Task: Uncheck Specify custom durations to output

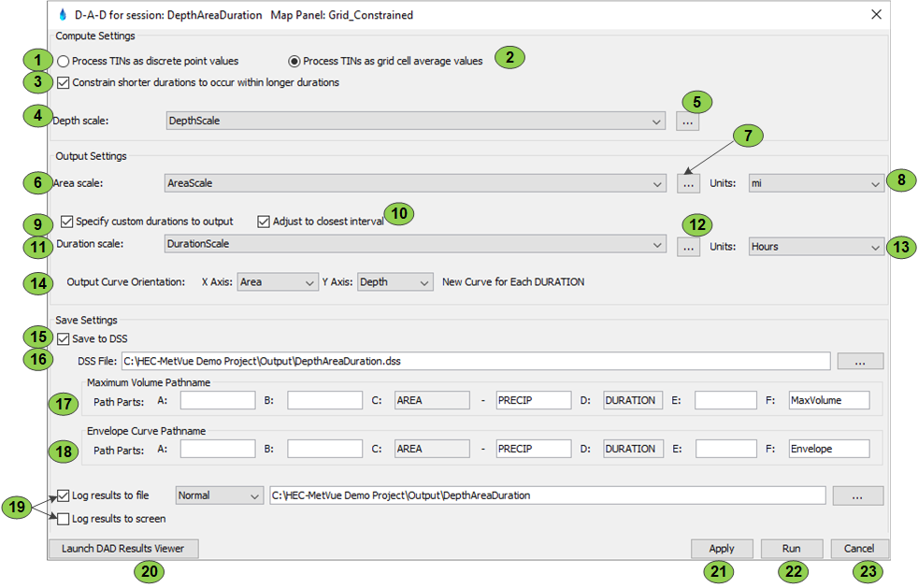Action: pos(66,222)
